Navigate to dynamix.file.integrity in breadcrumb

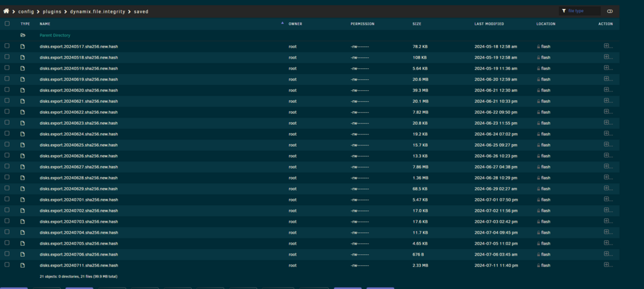[x=97, y=12]
